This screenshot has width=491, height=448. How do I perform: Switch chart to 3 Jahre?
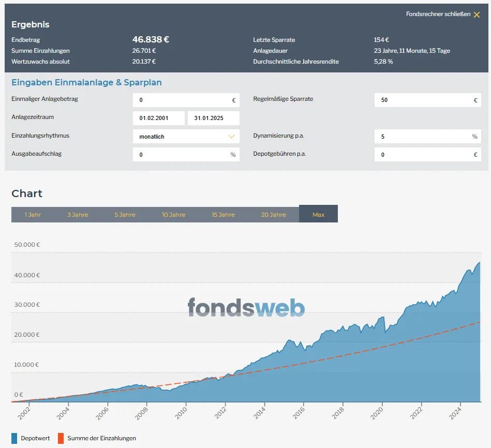pos(78,215)
